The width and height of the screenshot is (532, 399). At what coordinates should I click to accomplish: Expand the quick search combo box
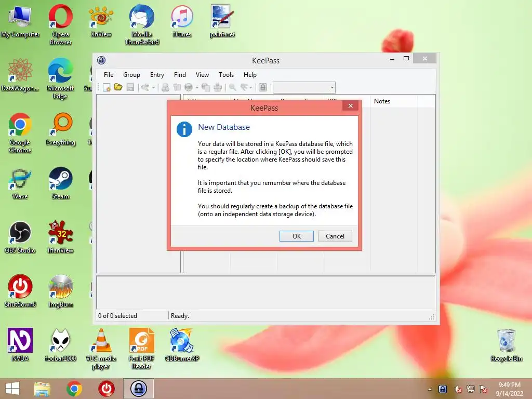(x=332, y=87)
